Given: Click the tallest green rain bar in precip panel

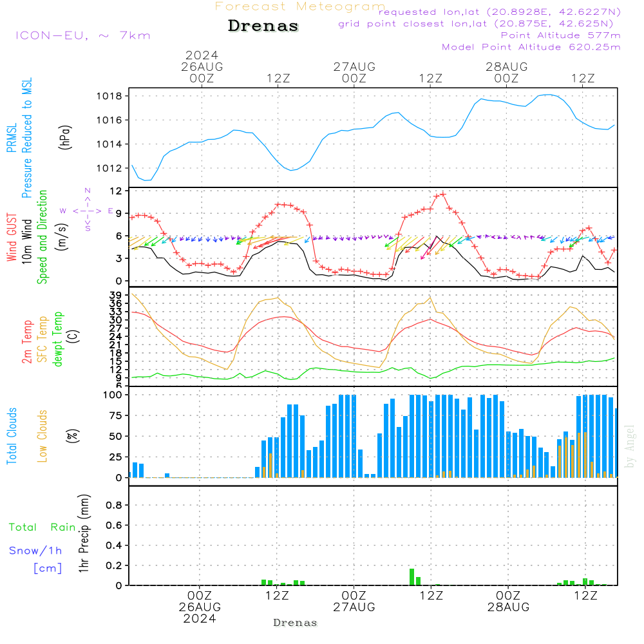Looking at the screenshot, I should tap(412, 577).
